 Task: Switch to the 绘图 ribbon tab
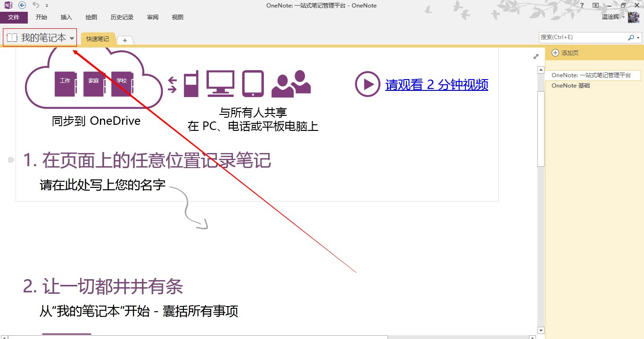tap(91, 17)
